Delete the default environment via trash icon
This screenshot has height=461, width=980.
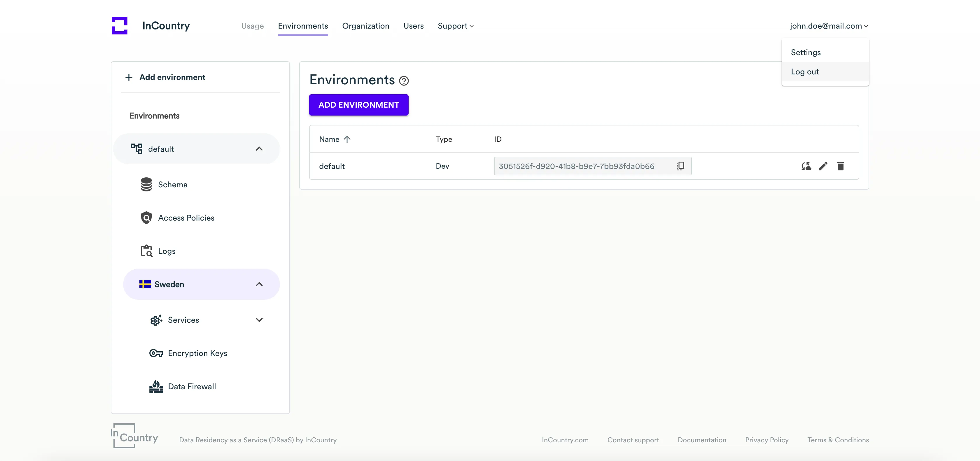[x=840, y=166]
